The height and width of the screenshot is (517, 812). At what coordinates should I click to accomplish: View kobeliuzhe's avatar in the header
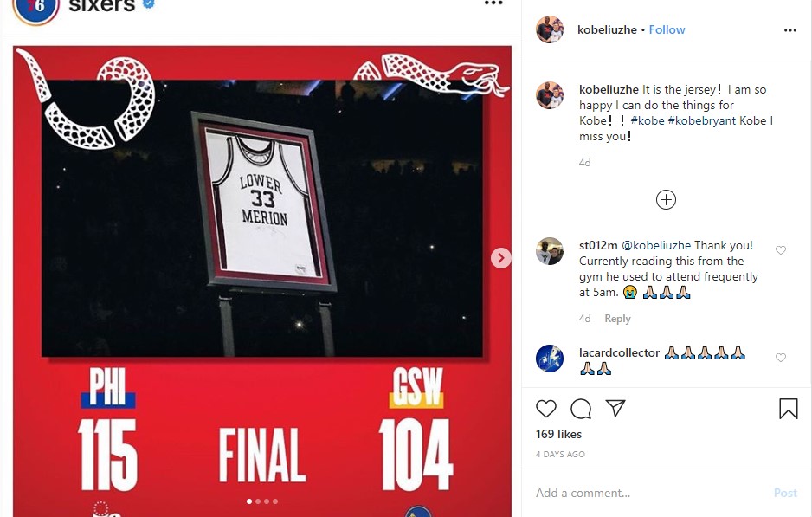(550, 29)
